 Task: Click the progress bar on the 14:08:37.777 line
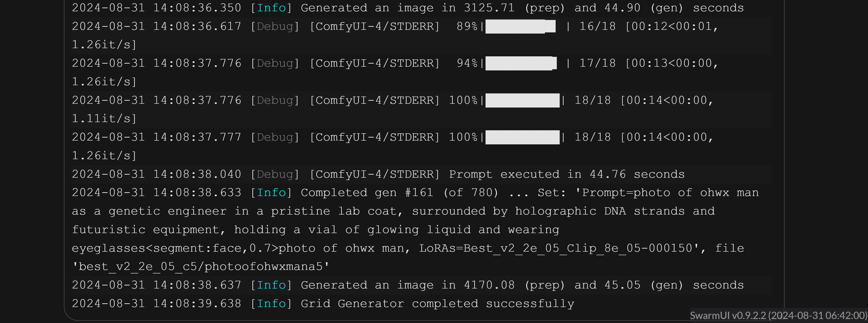(x=522, y=137)
